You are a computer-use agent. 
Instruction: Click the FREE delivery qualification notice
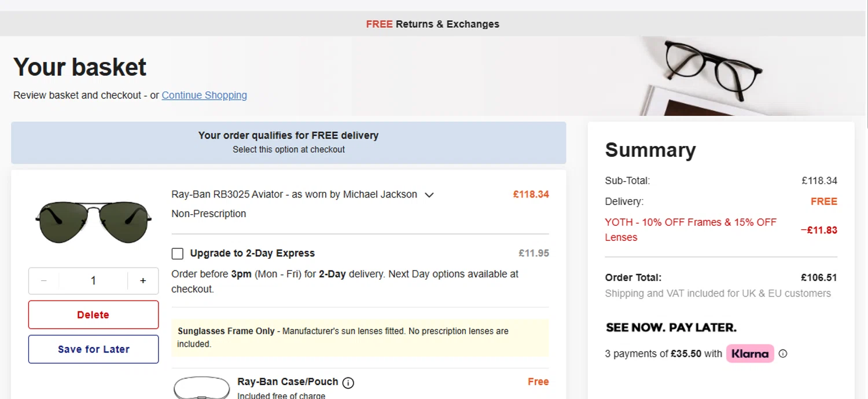click(288, 142)
